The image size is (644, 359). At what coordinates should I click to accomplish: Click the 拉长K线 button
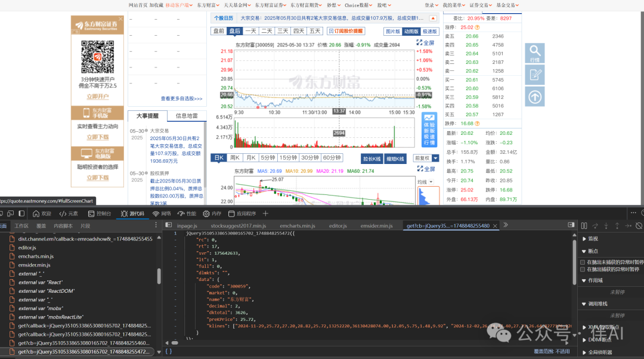(x=371, y=159)
